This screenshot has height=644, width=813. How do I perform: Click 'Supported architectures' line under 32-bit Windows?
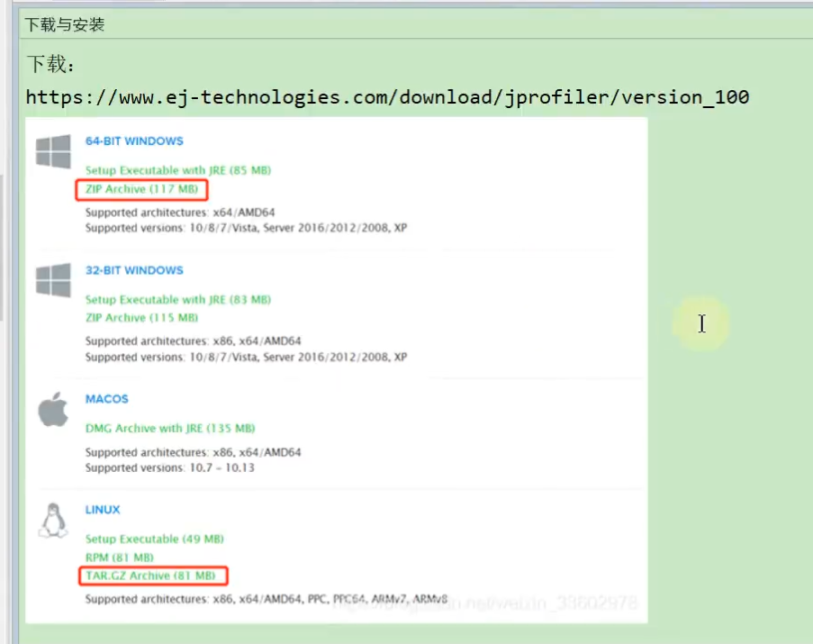pos(193,340)
